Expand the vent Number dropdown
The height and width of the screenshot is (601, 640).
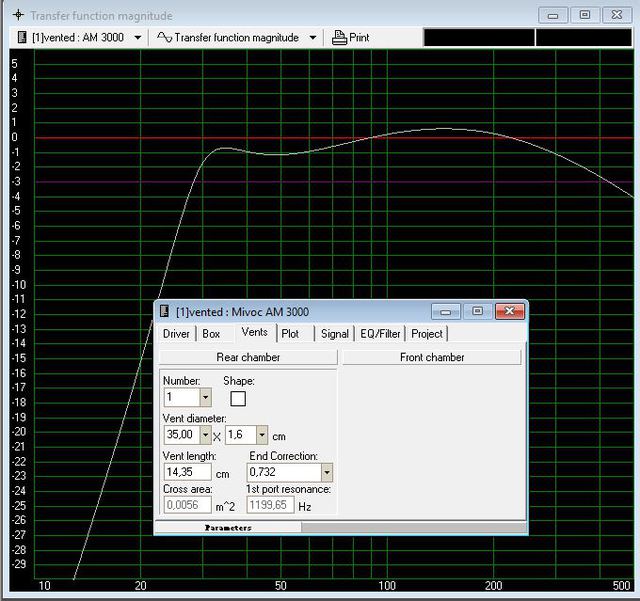click(205, 397)
